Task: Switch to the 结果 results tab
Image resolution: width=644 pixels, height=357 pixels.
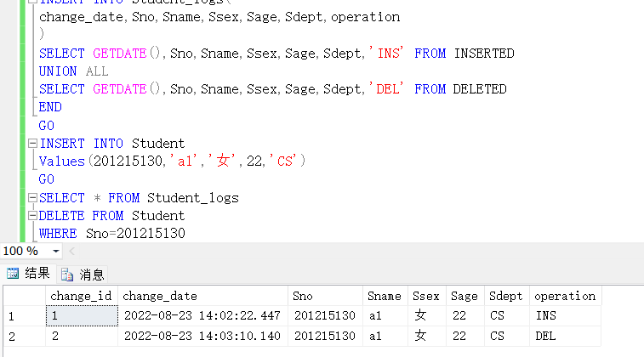Action: coord(28,274)
